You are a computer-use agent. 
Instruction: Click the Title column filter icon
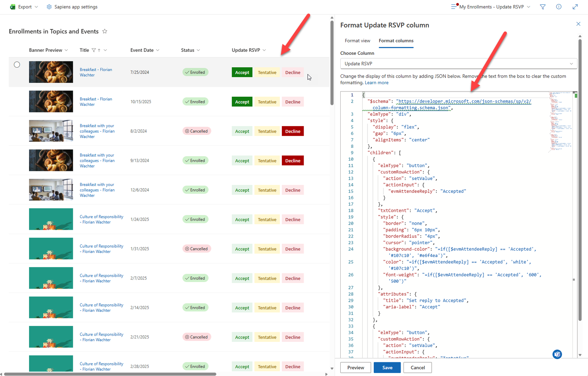(94, 50)
